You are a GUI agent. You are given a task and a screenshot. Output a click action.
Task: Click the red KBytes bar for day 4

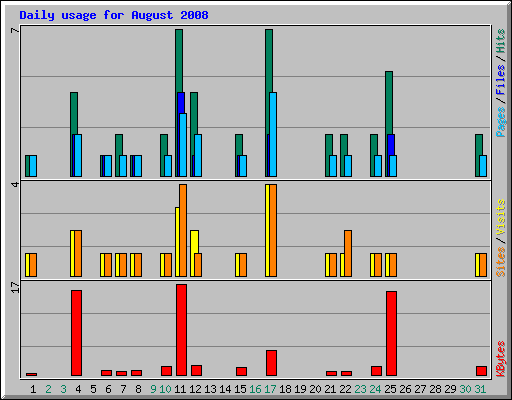click(x=76, y=333)
